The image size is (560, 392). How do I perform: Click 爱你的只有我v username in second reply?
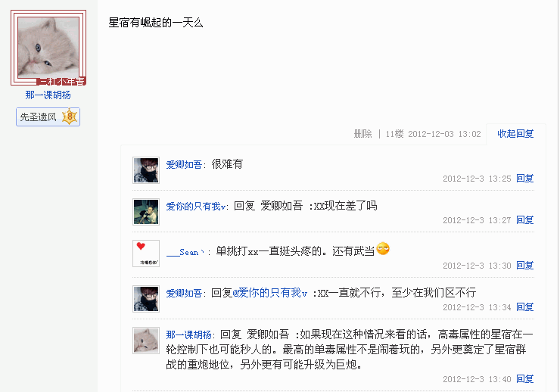(196, 207)
